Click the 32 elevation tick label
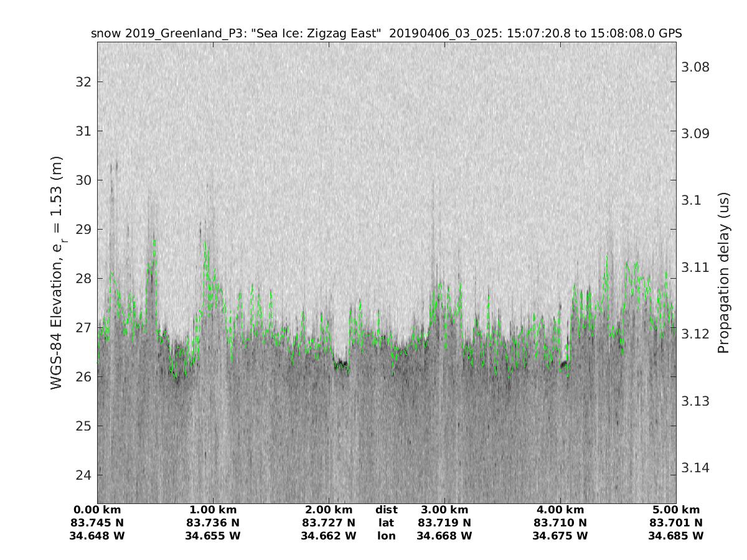This screenshot has height=560, width=747. (82, 82)
